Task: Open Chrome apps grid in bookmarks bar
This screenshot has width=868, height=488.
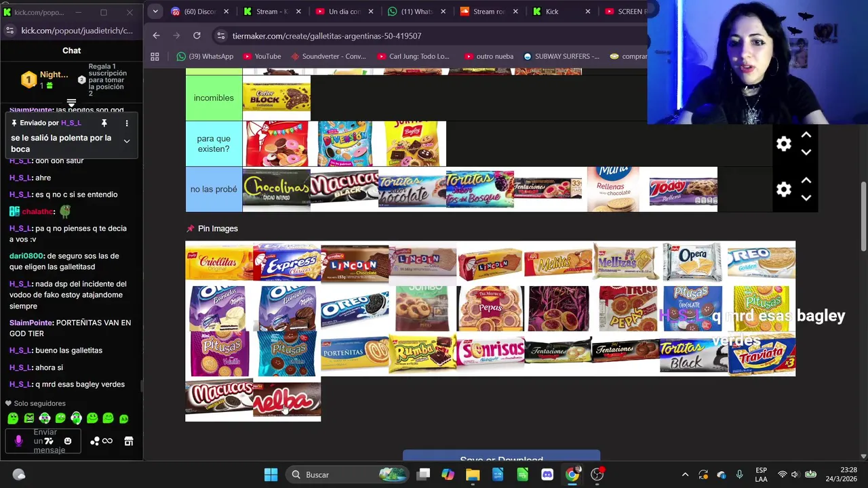Action: (x=155, y=56)
